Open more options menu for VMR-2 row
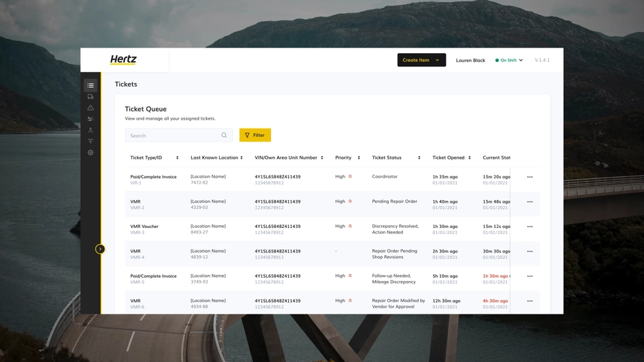This screenshot has height=362, width=644. [530, 202]
